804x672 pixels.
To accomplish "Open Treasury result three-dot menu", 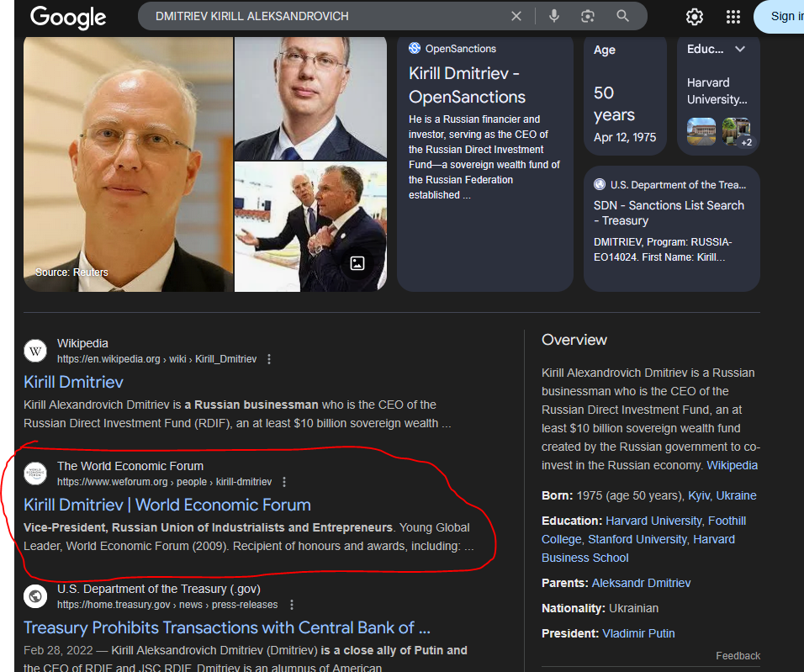I will 292,605.
